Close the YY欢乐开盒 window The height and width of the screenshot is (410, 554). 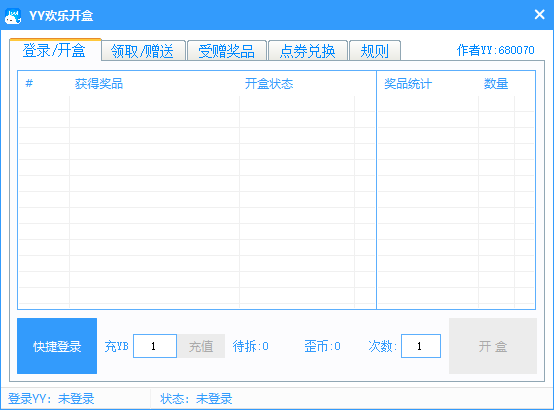point(539,14)
